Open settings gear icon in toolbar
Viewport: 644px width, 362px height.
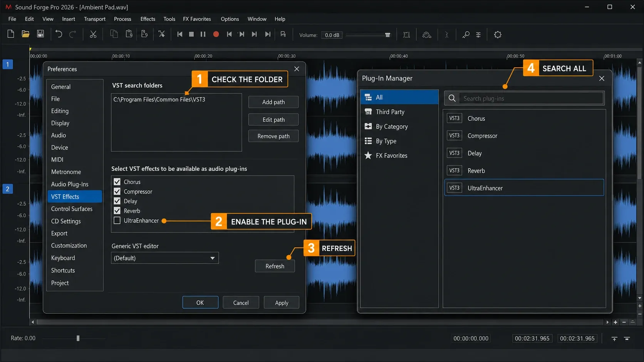(x=498, y=35)
